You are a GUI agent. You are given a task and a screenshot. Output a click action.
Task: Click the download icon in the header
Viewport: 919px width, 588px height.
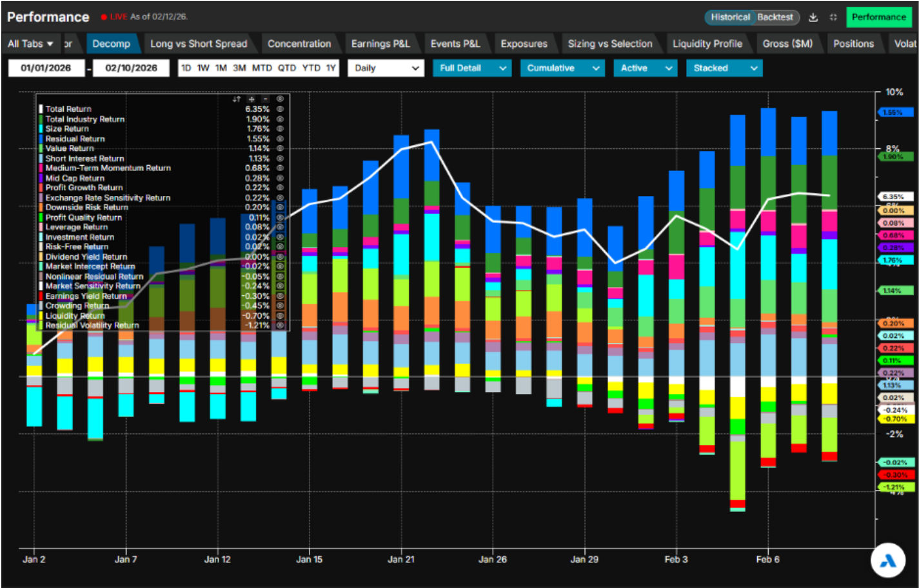pos(813,17)
